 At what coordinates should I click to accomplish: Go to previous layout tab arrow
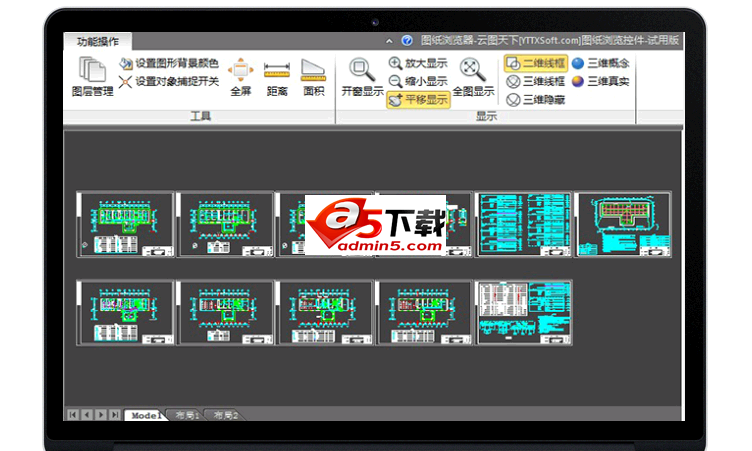tap(87, 415)
